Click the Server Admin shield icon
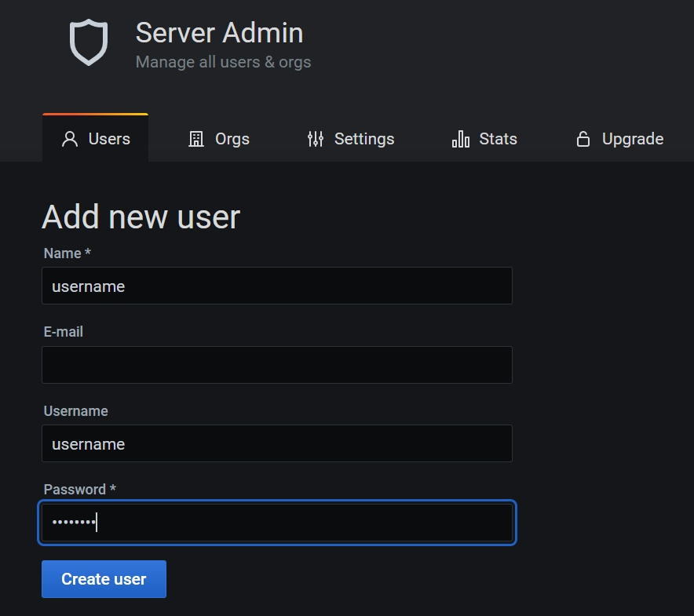The image size is (694, 616). (89, 42)
